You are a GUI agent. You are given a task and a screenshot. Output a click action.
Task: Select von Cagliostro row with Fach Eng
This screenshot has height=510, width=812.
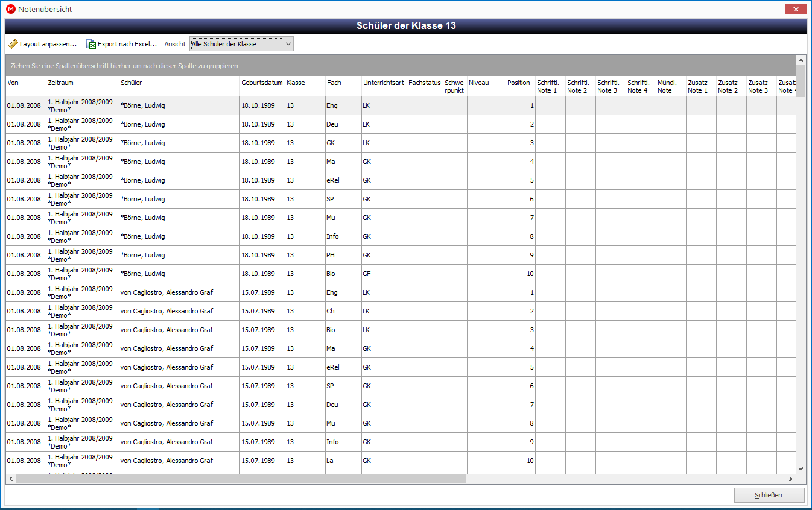401,292
